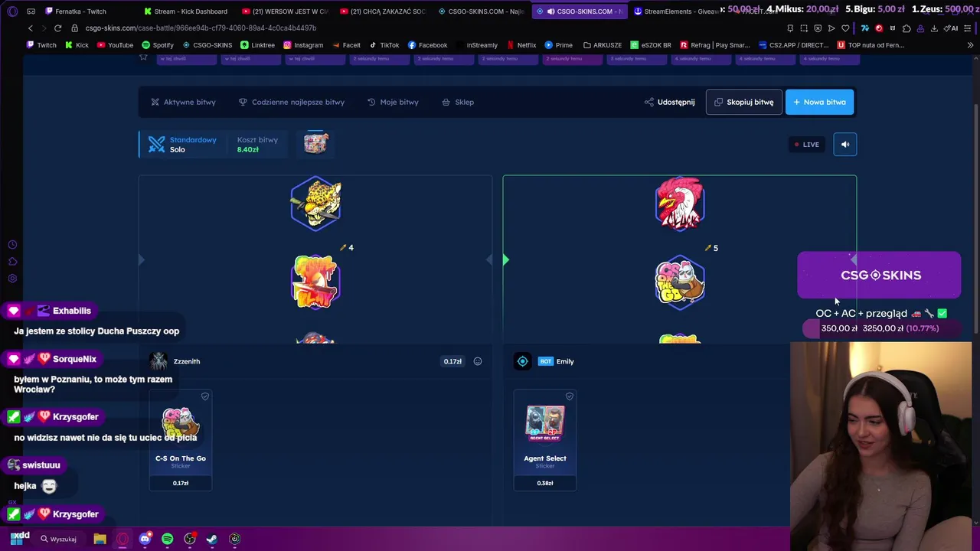Click the Emily bot avatar icon
This screenshot has width=980, height=551.
coord(522,361)
